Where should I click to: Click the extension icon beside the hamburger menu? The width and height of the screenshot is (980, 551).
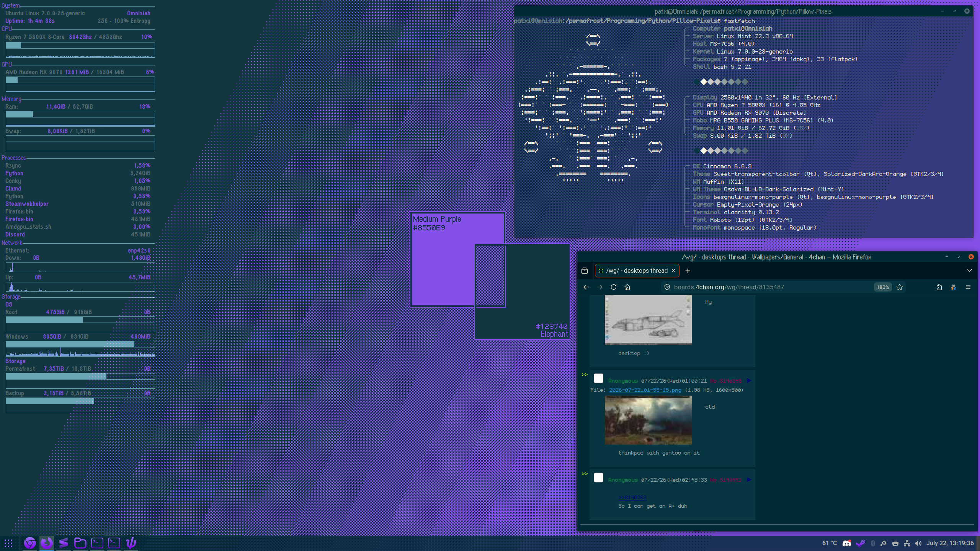click(x=954, y=287)
